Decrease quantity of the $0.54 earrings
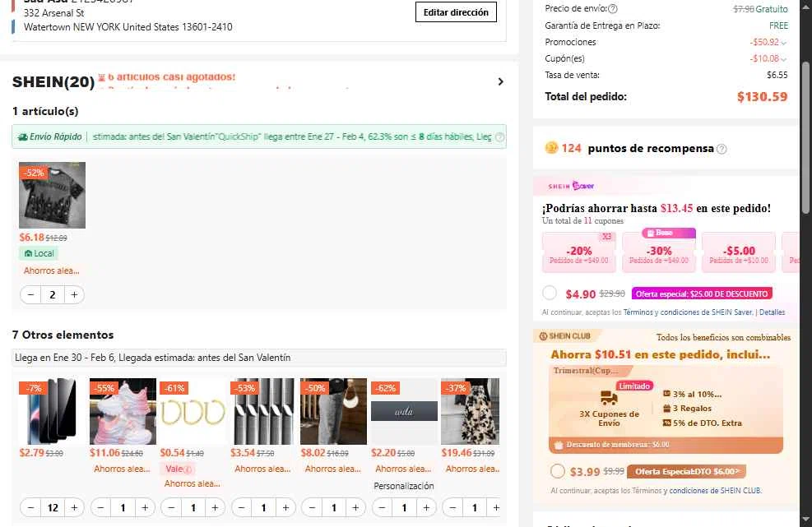This screenshot has width=812, height=527. click(x=171, y=508)
